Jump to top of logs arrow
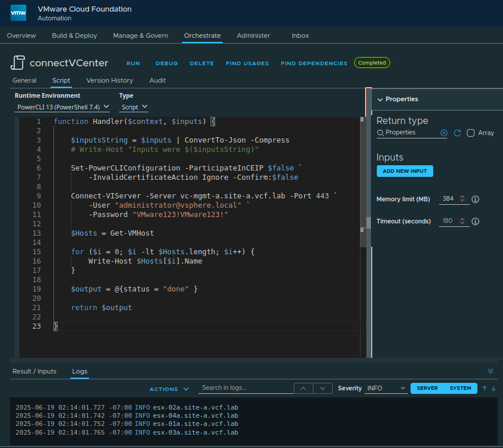 coord(484,388)
